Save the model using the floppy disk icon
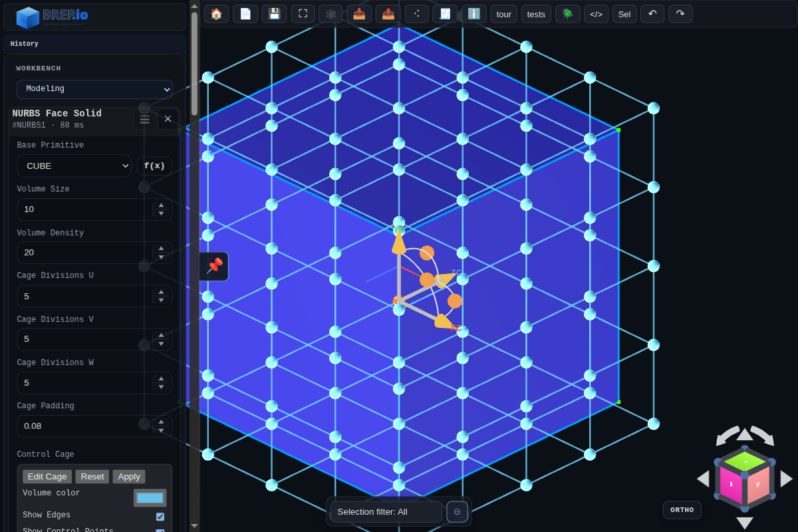 click(x=274, y=14)
